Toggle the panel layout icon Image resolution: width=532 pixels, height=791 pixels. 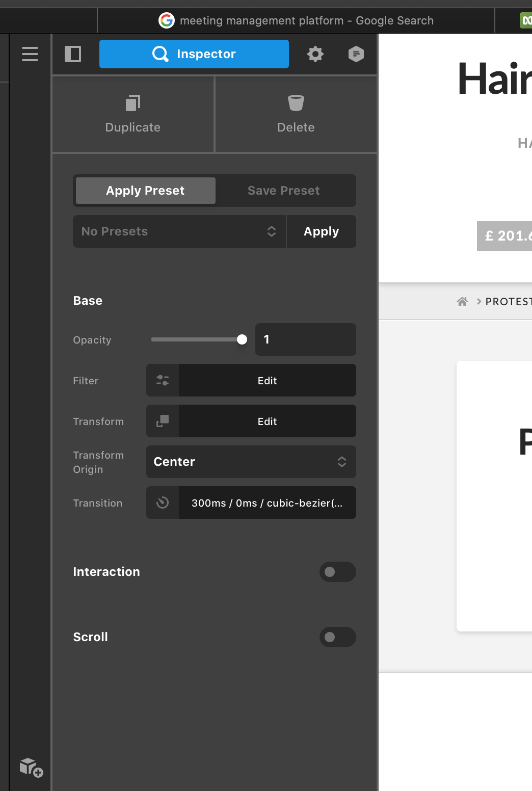pyautogui.click(x=73, y=54)
